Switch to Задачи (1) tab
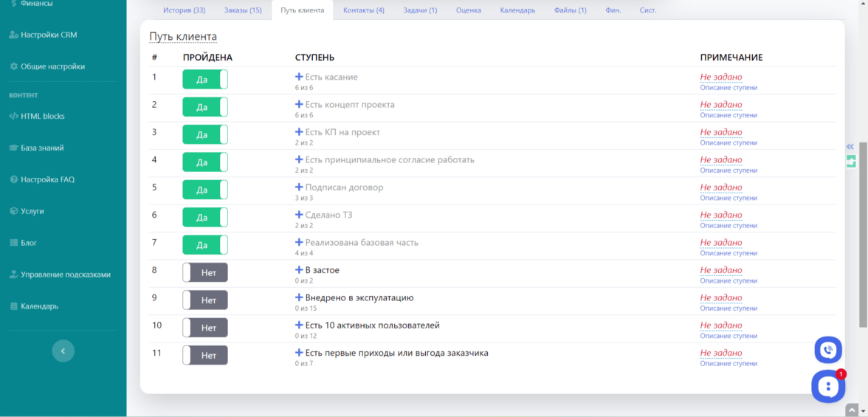Screen dimensions: 868x417 [420, 10]
